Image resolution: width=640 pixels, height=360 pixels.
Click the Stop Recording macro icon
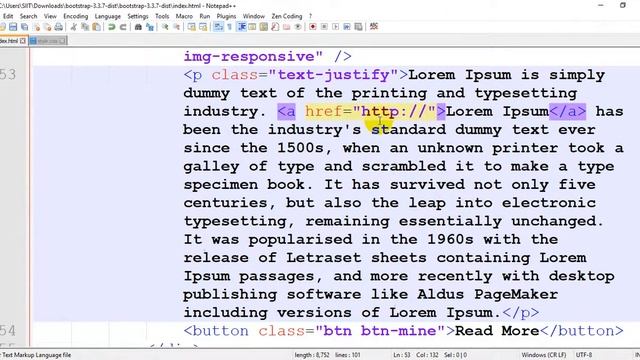(324, 27)
